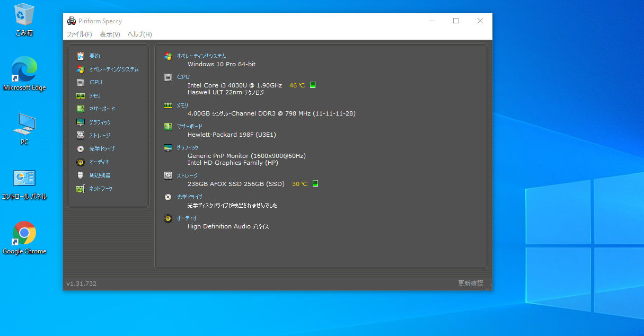Select the ごみ箱 recycle bin desktop icon
This screenshot has height=336, width=644.
(x=24, y=20)
